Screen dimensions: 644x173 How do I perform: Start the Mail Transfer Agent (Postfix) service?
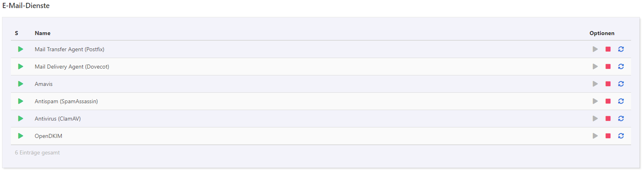click(595, 49)
